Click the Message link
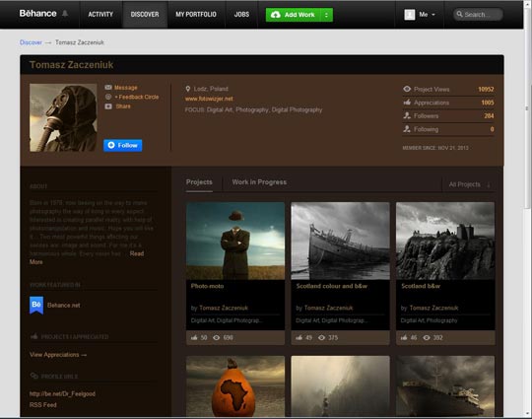Image resolution: width=532 pixels, height=419 pixels. tap(125, 88)
